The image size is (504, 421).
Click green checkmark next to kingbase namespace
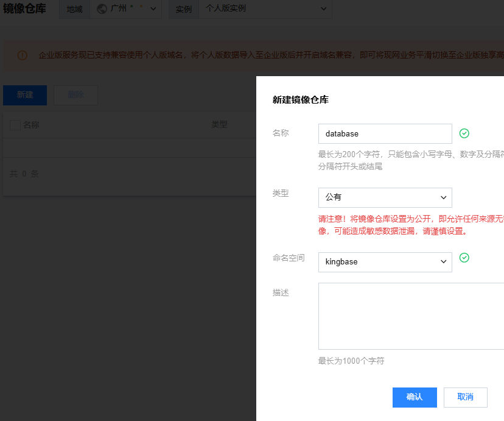pyautogui.click(x=464, y=258)
